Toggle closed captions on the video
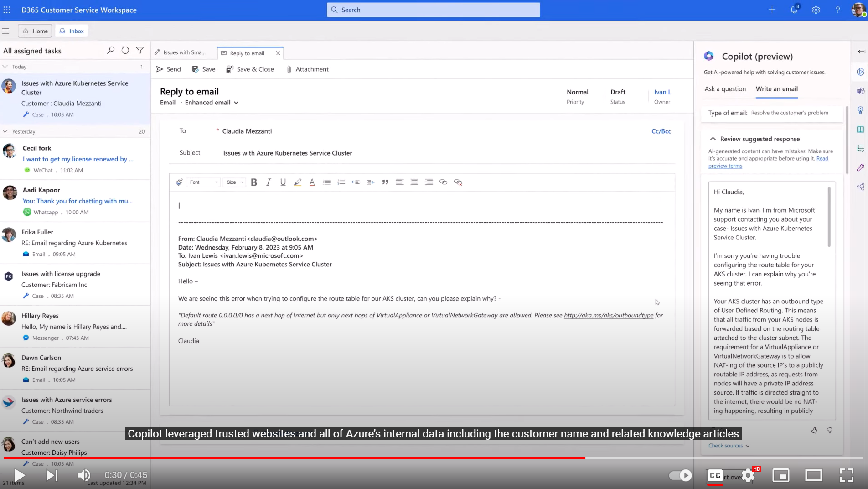 coord(715,475)
